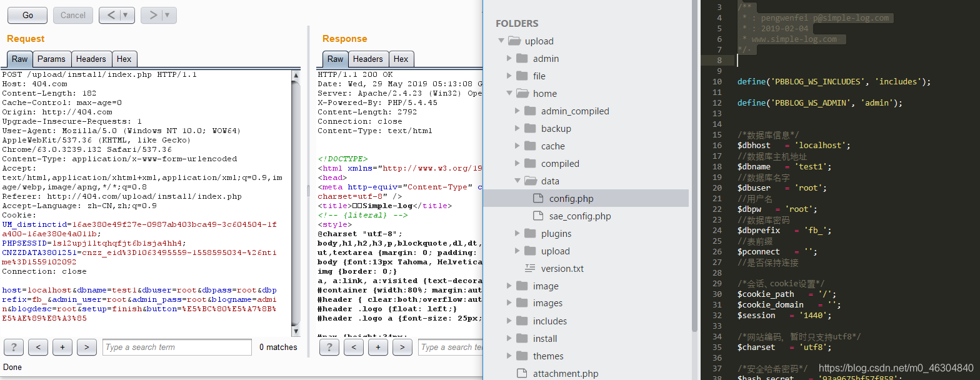Click the backup folder icon

[x=530, y=129]
